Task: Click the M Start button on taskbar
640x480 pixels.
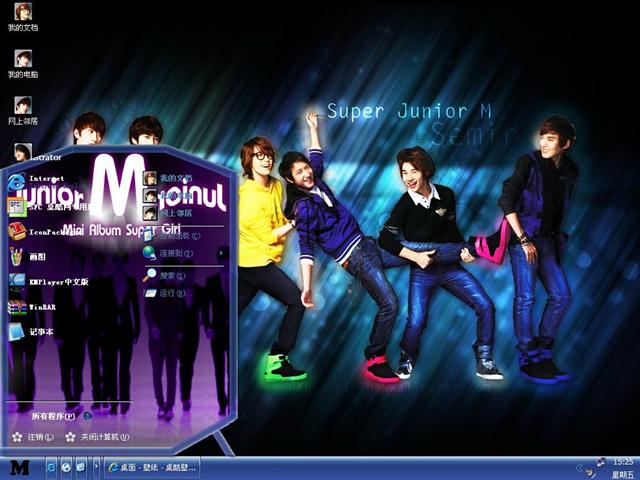Action: (20, 468)
